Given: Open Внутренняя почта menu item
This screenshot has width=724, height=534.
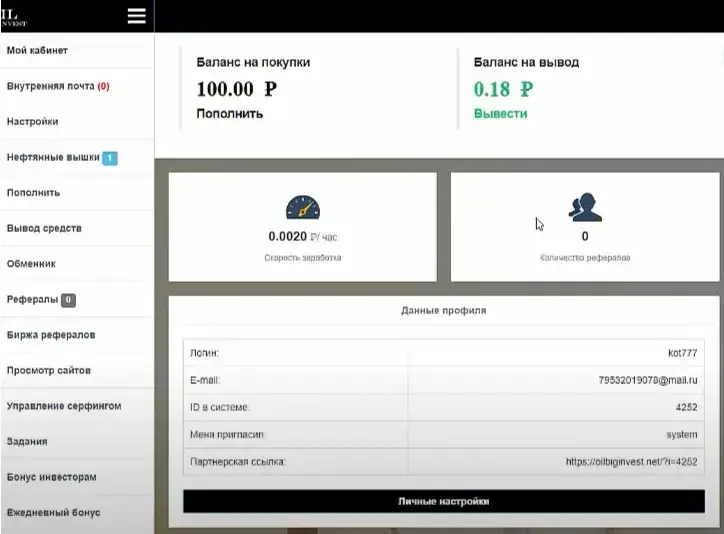Looking at the screenshot, I should click(51, 86).
